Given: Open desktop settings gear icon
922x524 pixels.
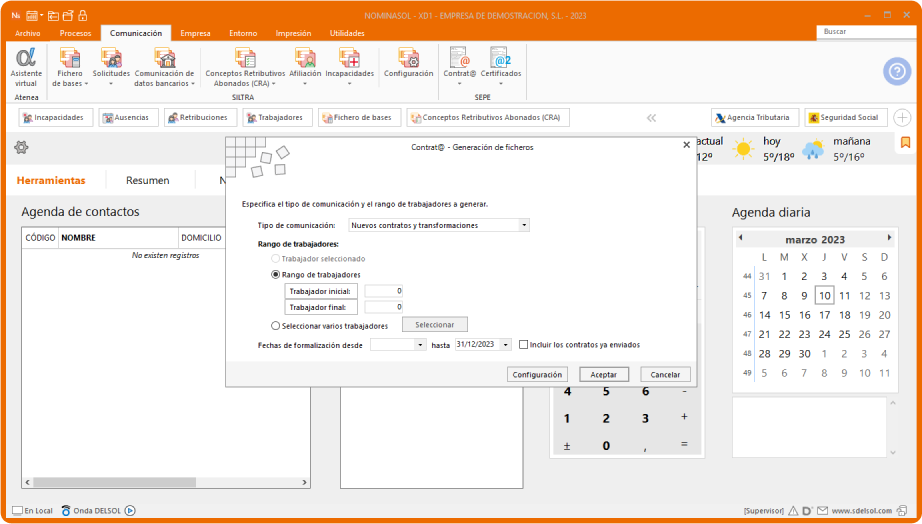Looking at the screenshot, I should [x=21, y=147].
